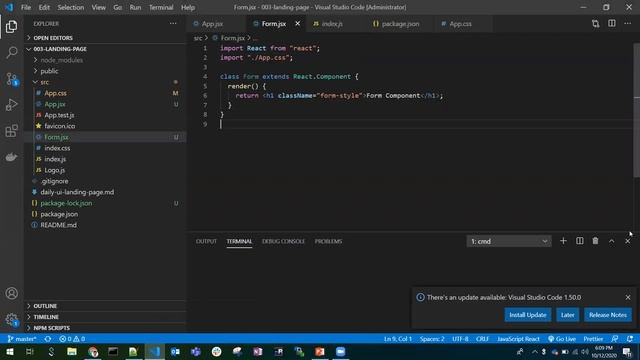Open the Extensions view
The image size is (640, 360).
tap(11, 131)
